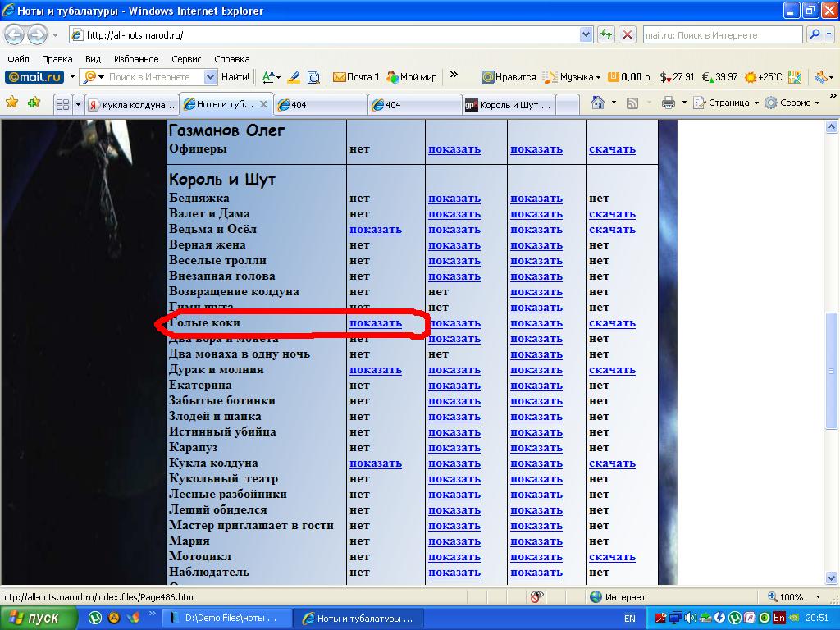The width and height of the screenshot is (840, 630).
Task: Click the song title Мастер приглашает в гости
Action: coord(251,526)
